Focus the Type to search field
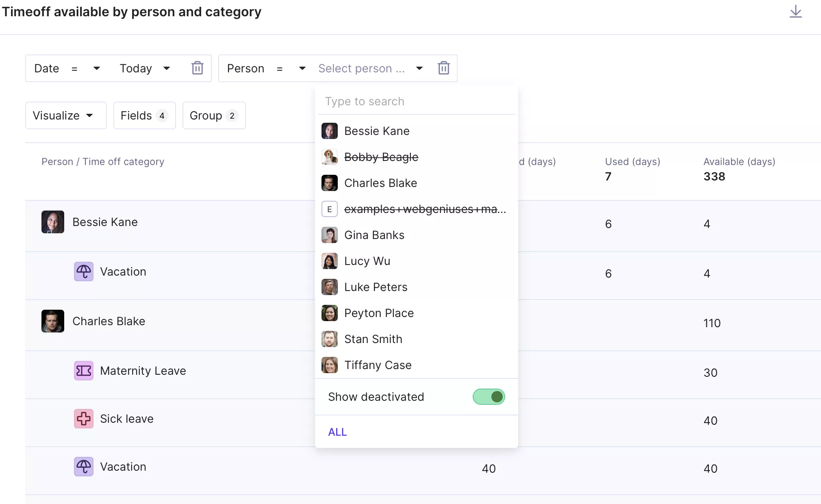The height and width of the screenshot is (504, 821). coord(416,101)
